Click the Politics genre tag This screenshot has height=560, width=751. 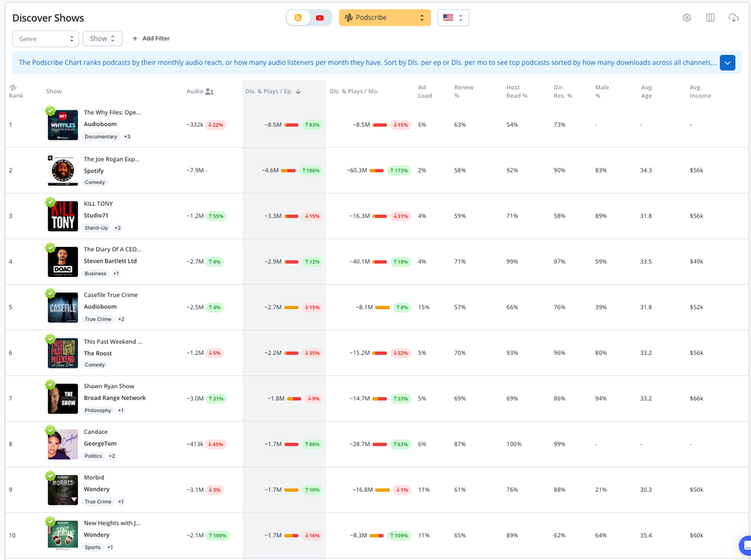pos(93,456)
